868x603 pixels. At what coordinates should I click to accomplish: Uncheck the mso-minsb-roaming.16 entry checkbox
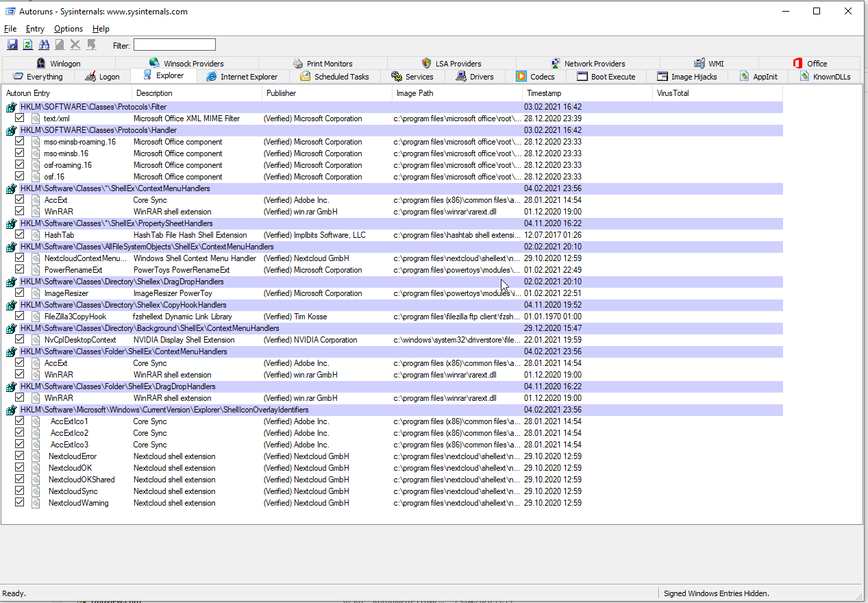point(19,141)
